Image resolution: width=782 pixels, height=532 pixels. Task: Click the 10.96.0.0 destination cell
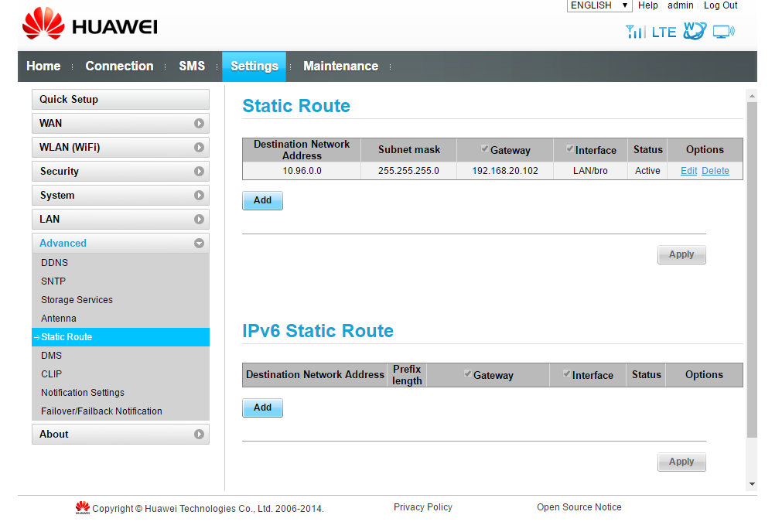coord(302,171)
